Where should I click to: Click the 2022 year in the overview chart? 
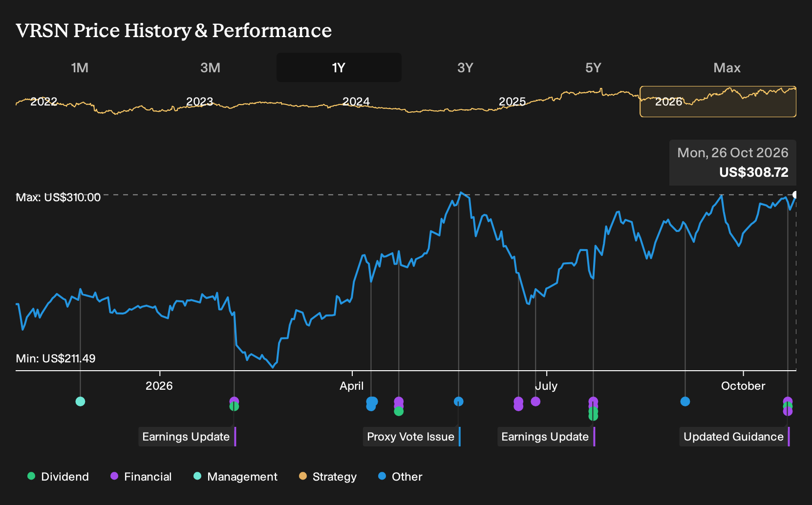pos(44,102)
